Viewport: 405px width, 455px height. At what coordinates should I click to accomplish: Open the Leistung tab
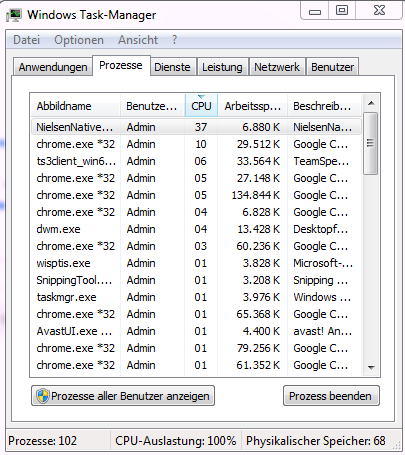[x=222, y=67]
